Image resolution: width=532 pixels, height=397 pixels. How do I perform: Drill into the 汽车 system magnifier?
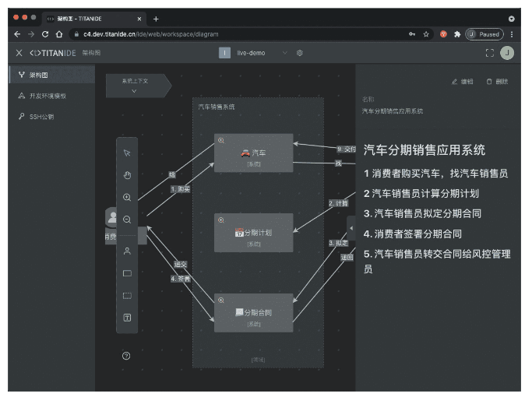[x=221, y=140]
